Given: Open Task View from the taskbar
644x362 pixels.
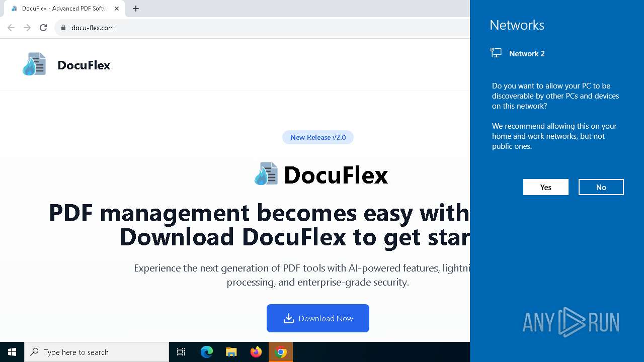Looking at the screenshot, I should (x=181, y=352).
